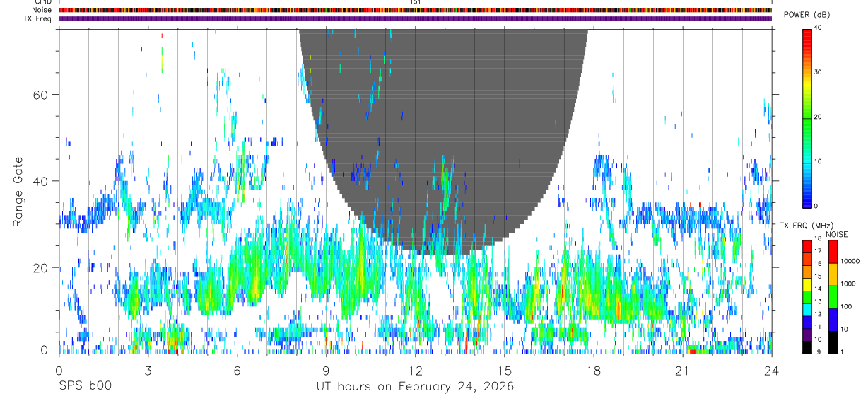
Task: Click the x-axis tick label 12
Action: click(x=415, y=370)
